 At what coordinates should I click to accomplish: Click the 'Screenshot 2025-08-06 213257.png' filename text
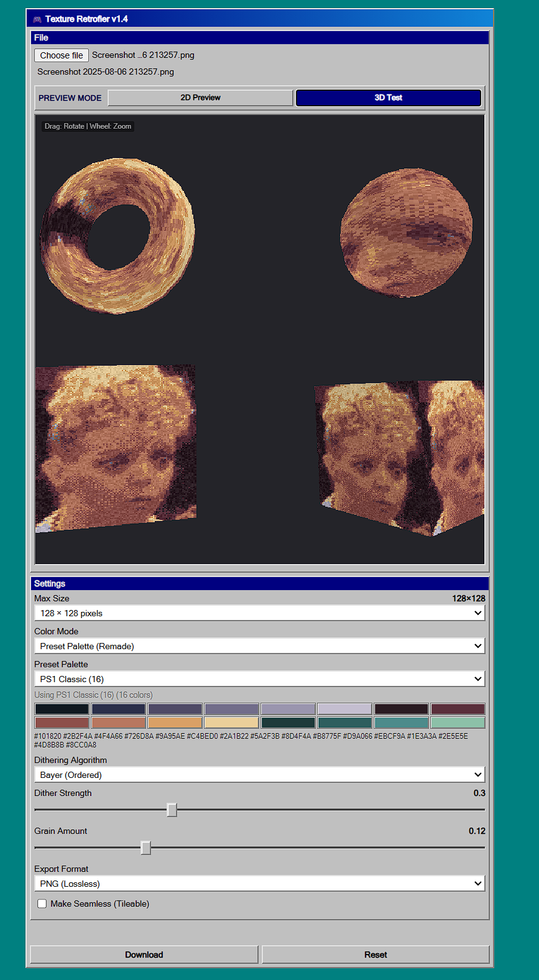click(x=106, y=72)
